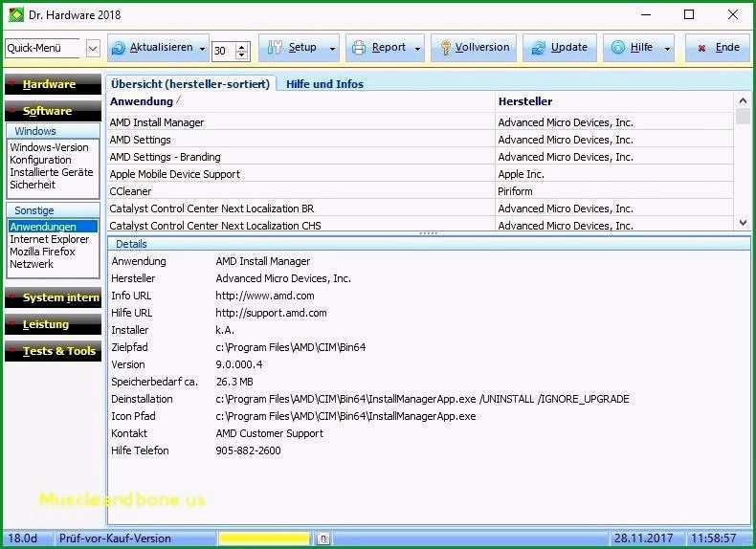Image resolution: width=756 pixels, height=549 pixels.
Task: Select Konfiguration in the sidebar
Action: click(x=40, y=160)
